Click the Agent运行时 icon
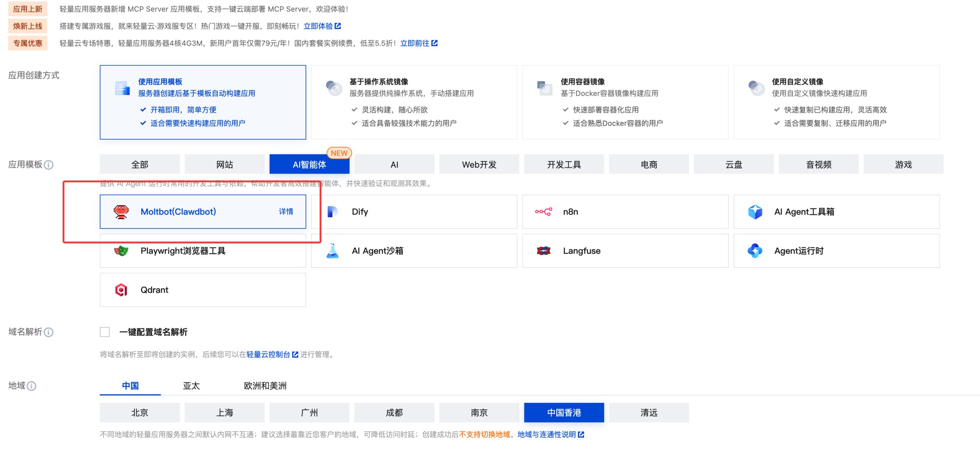 [x=755, y=251]
